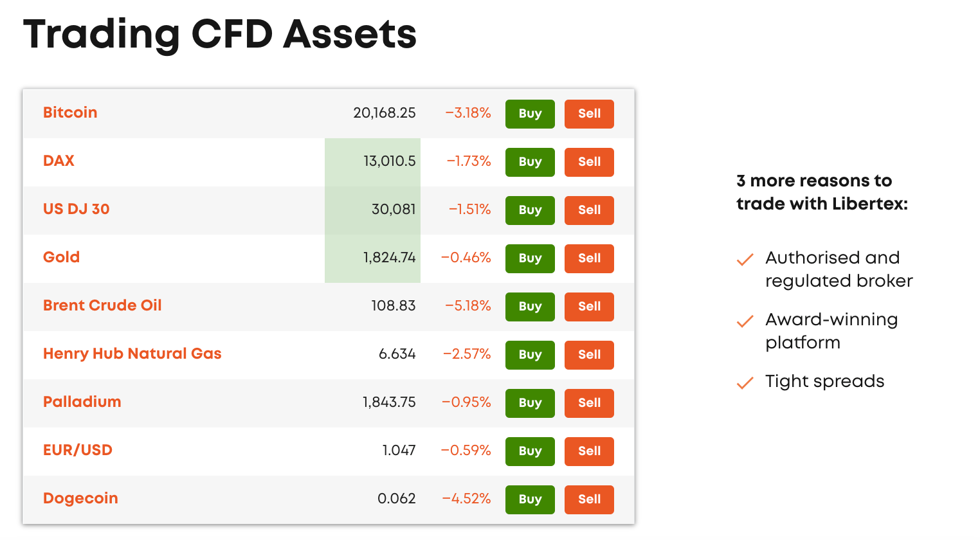Select the Dogecoin price 0.062
Image resolution: width=980 pixels, height=540 pixels.
[396, 499]
